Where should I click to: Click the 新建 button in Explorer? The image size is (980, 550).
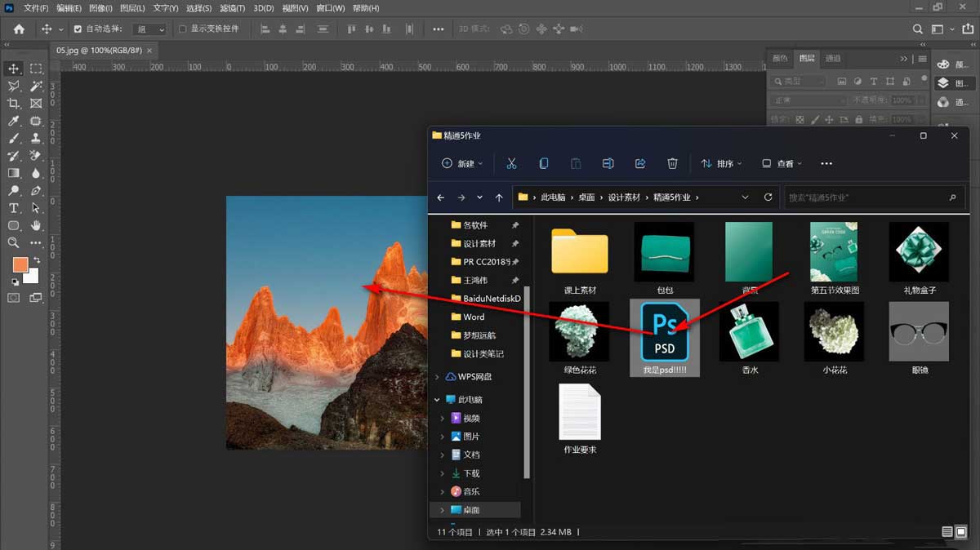462,163
